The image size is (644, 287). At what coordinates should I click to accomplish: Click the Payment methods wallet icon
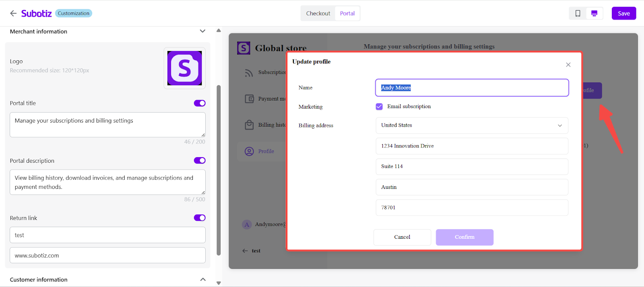(x=250, y=98)
